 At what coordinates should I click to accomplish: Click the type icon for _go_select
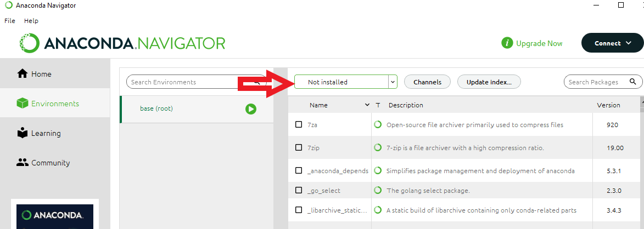(378, 190)
